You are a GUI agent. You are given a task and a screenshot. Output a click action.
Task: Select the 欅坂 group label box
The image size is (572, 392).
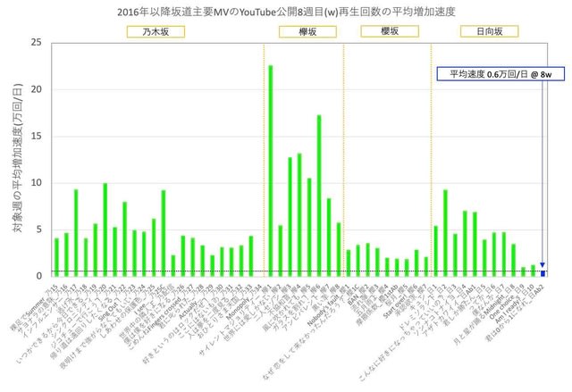(307, 31)
